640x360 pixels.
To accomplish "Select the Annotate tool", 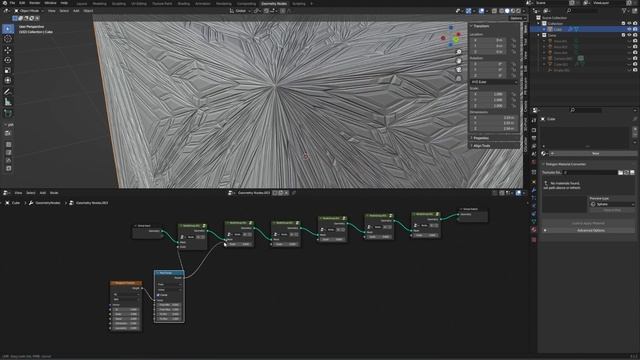I will point(8,92).
